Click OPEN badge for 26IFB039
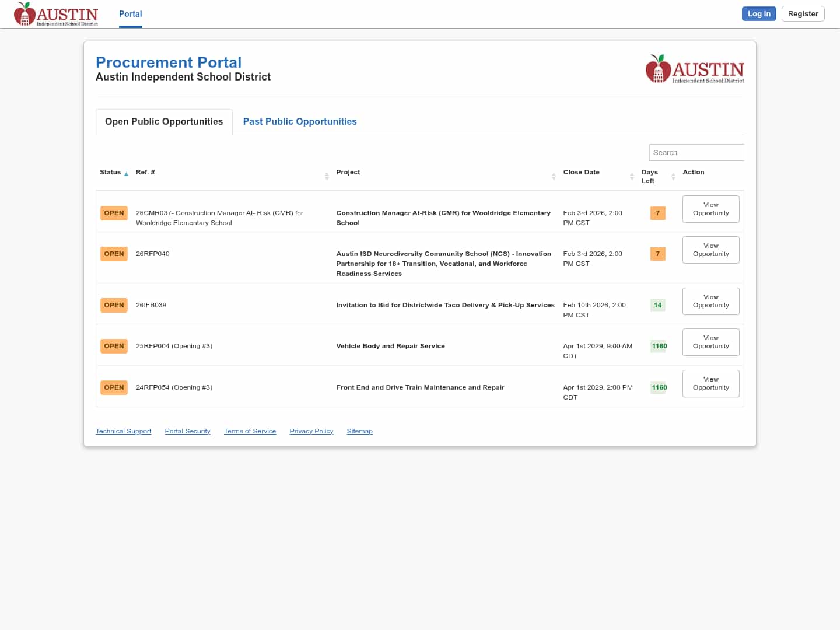 (x=114, y=306)
